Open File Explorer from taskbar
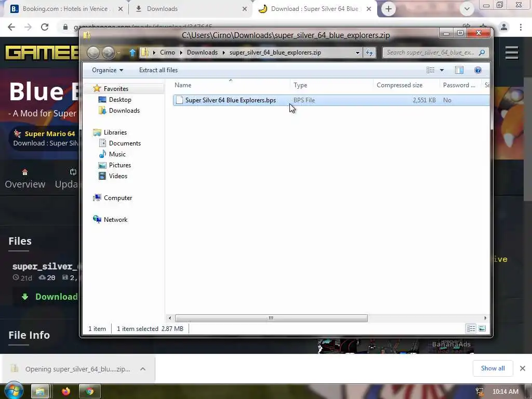 tap(40, 392)
